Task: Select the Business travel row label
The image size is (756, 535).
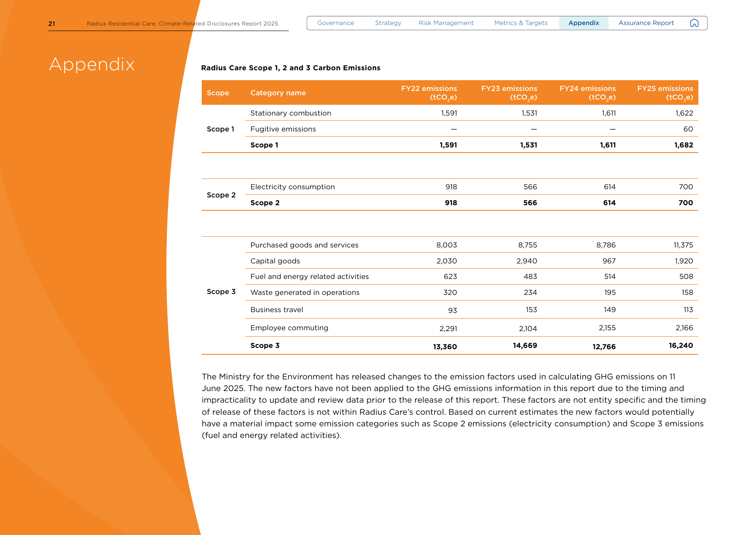Action: pyautogui.click(x=277, y=310)
